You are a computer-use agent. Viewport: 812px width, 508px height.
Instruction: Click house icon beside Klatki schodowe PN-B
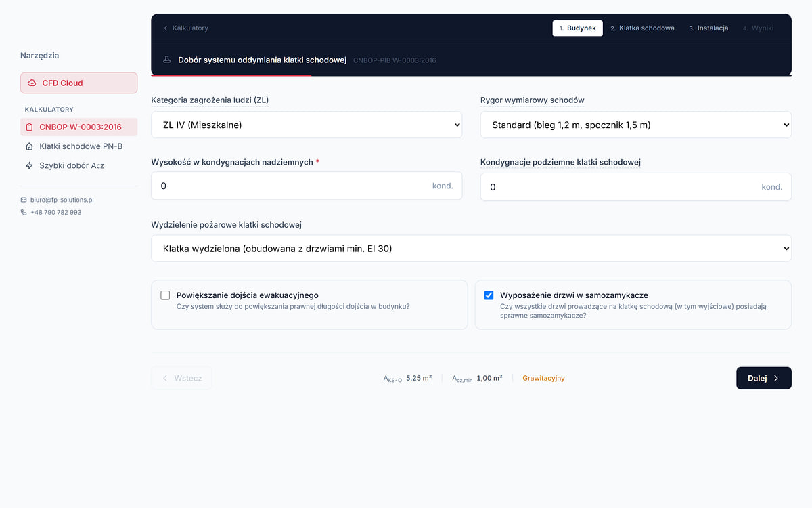tap(29, 146)
